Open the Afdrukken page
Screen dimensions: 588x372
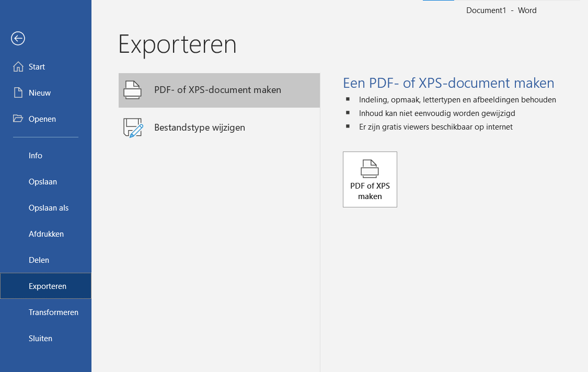[x=46, y=234]
